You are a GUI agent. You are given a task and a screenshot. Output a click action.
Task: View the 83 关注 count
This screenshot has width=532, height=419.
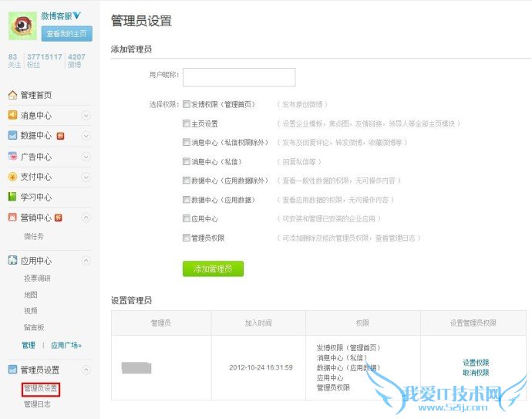[14, 60]
